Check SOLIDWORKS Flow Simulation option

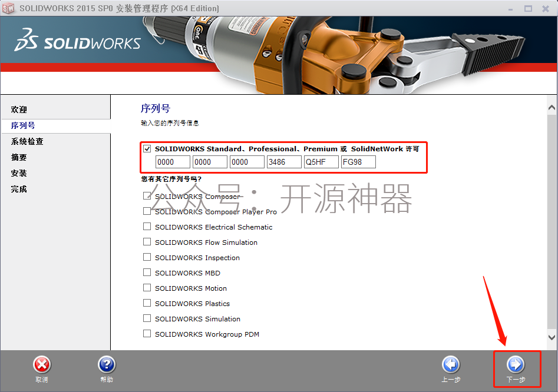(147, 242)
